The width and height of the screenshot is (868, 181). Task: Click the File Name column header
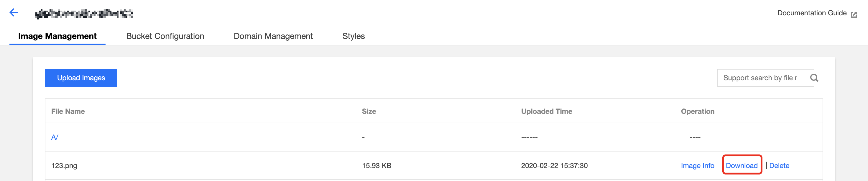[68, 111]
